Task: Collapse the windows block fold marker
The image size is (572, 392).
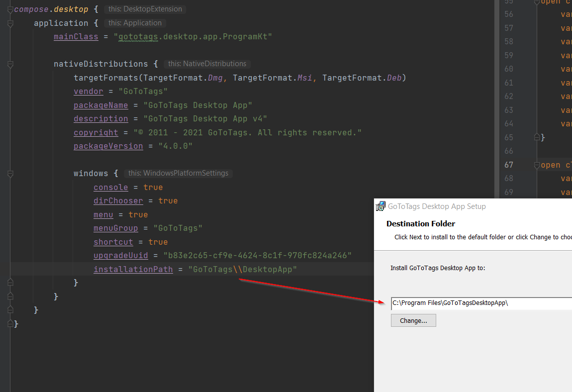Action: coord(10,173)
